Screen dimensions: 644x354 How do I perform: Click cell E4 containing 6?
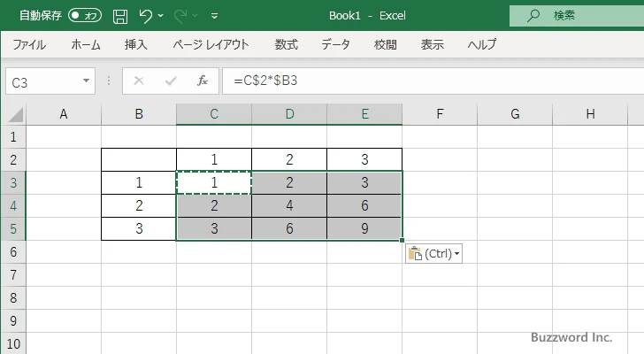pyautogui.click(x=364, y=205)
